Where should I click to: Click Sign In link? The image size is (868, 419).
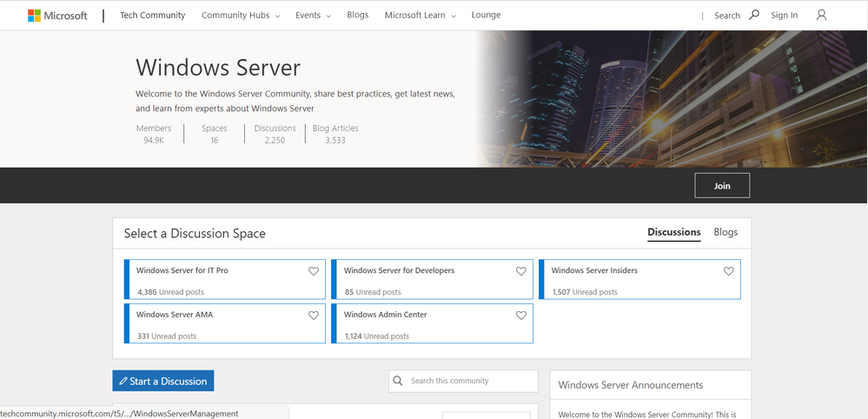pos(785,16)
